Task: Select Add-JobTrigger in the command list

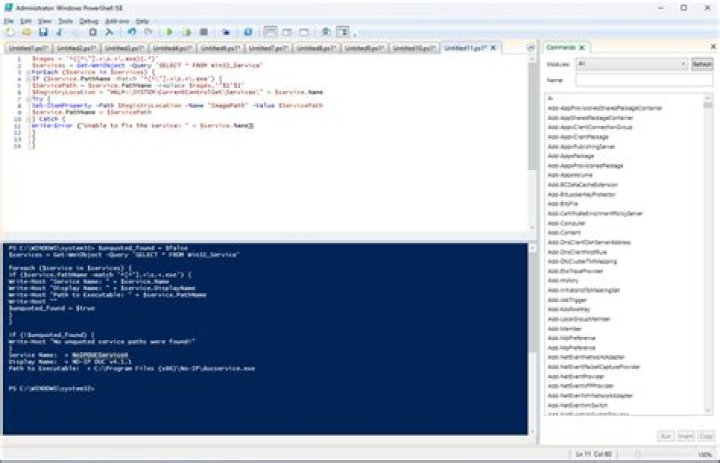Action: click(x=567, y=300)
